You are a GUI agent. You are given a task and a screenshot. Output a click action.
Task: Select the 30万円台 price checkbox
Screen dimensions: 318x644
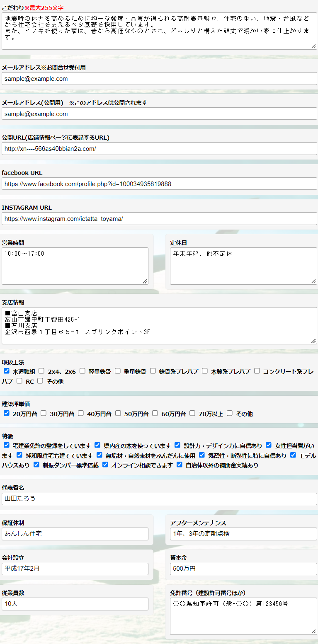(44, 413)
